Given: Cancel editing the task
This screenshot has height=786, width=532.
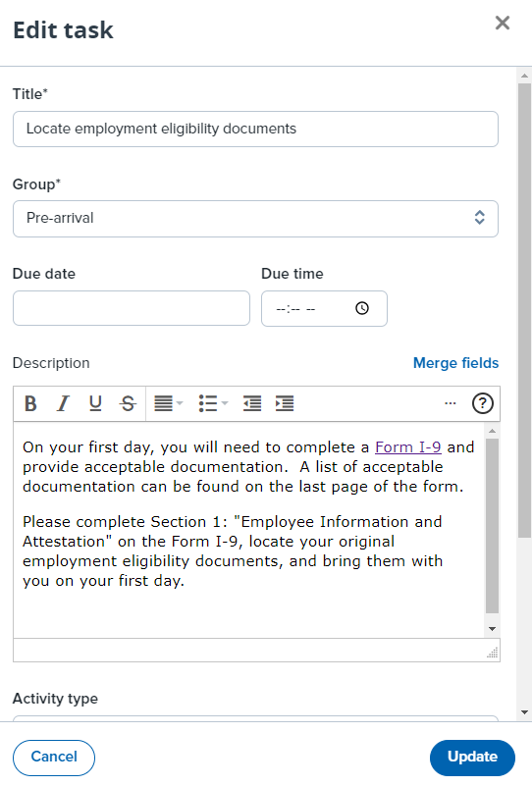Looking at the screenshot, I should tap(54, 757).
